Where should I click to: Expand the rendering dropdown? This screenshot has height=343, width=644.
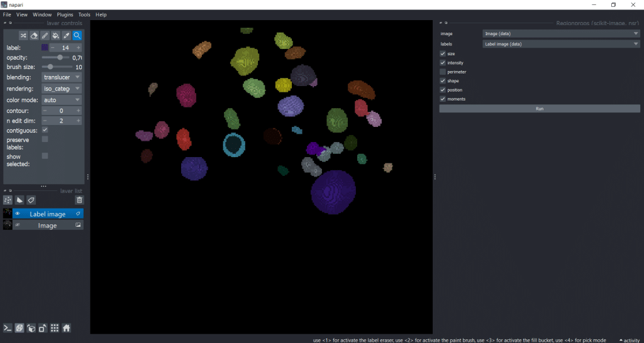click(62, 89)
